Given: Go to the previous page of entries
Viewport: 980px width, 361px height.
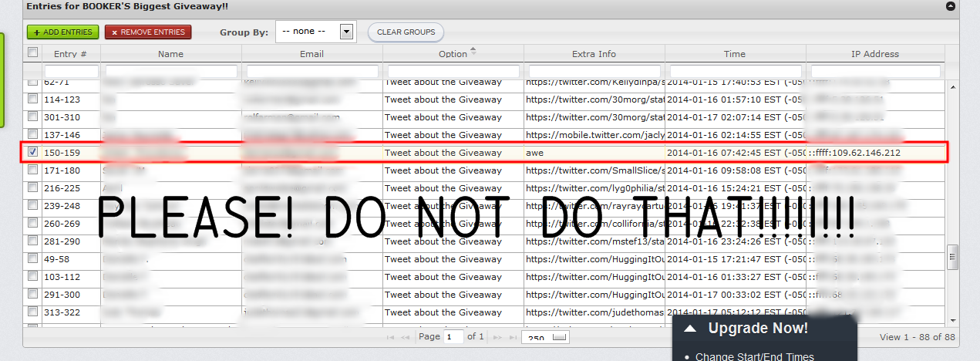Looking at the screenshot, I should (x=406, y=337).
